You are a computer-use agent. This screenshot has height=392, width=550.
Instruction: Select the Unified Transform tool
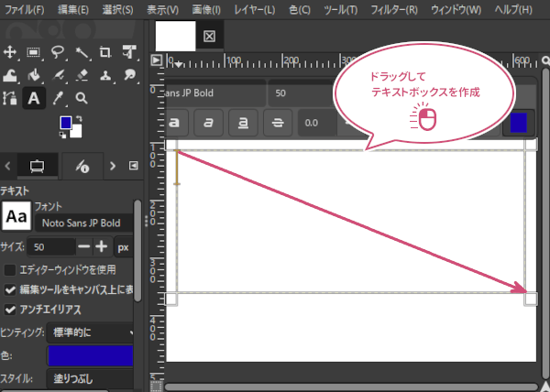tap(129, 52)
